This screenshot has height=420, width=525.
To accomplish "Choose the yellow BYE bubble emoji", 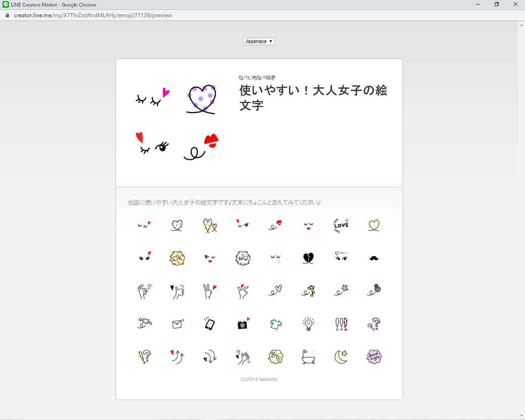I will (x=276, y=357).
